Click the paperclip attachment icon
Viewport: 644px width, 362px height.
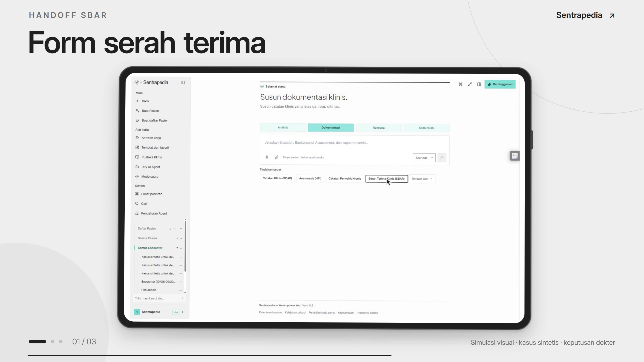point(276,157)
